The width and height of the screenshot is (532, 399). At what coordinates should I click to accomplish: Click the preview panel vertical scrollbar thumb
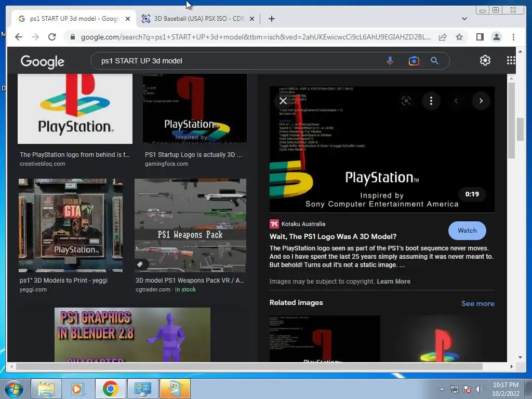pyautogui.click(x=512, y=119)
